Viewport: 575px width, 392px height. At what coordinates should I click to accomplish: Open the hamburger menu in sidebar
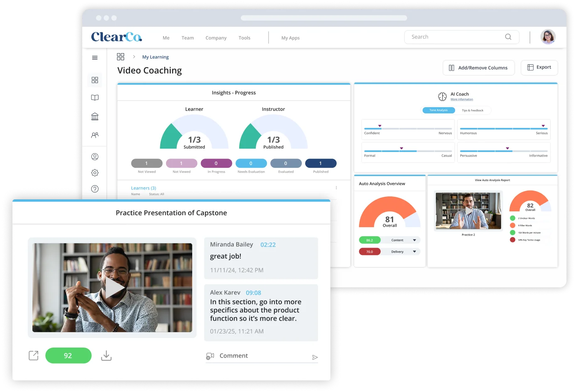[x=95, y=58]
